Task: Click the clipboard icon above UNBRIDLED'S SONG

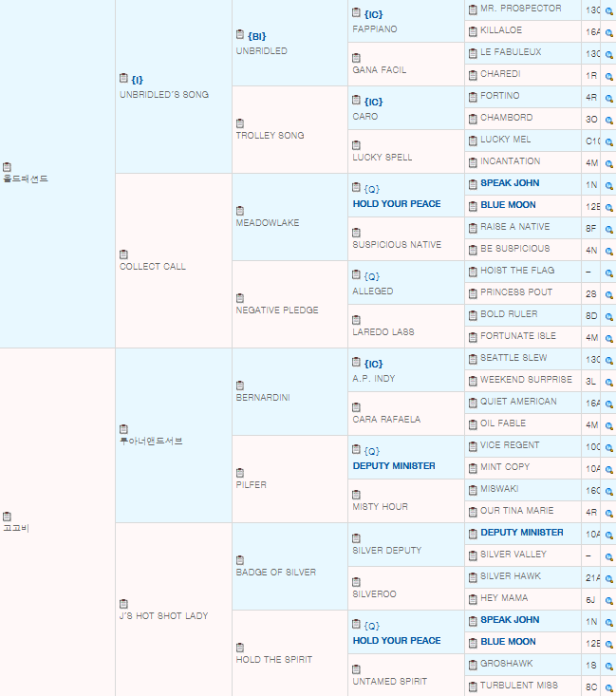Action: tap(124, 79)
